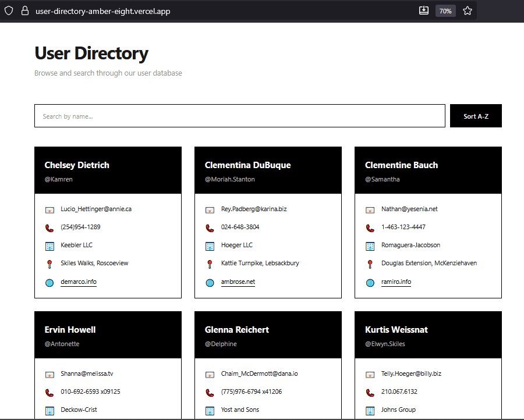The height and width of the screenshot is (420, 524).
Task: Click the location pin beside Kattie Turnpike, Lebsackbury
Action: [x=210, y=264]
